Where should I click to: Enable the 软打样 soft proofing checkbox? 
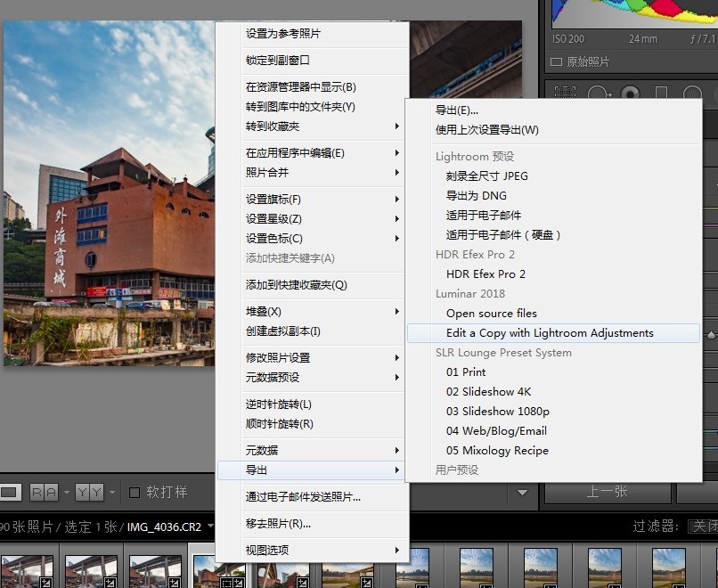[135, 492]
